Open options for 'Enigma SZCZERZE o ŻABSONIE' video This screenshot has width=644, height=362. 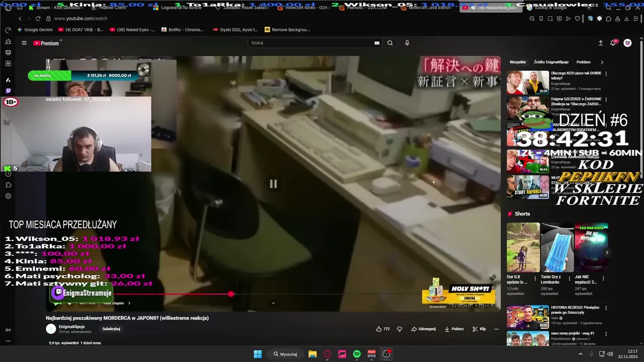pyautogui.click(x=606, y=100)
